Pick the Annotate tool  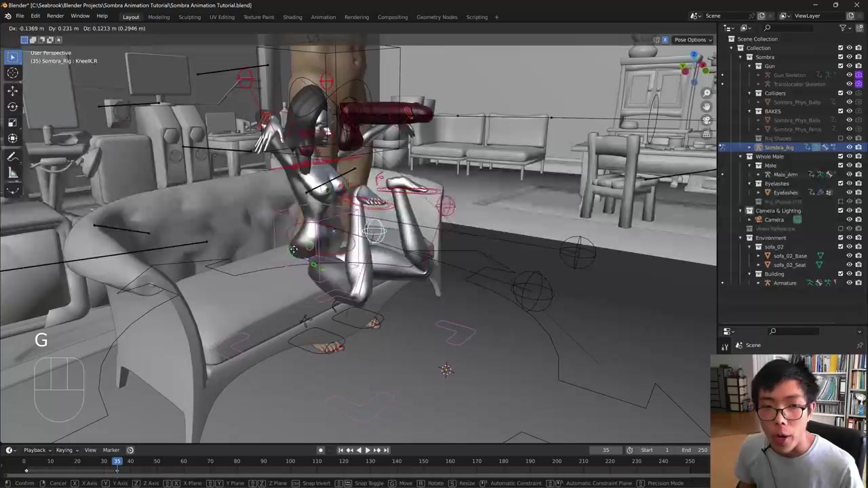click(x=12, y=157)
